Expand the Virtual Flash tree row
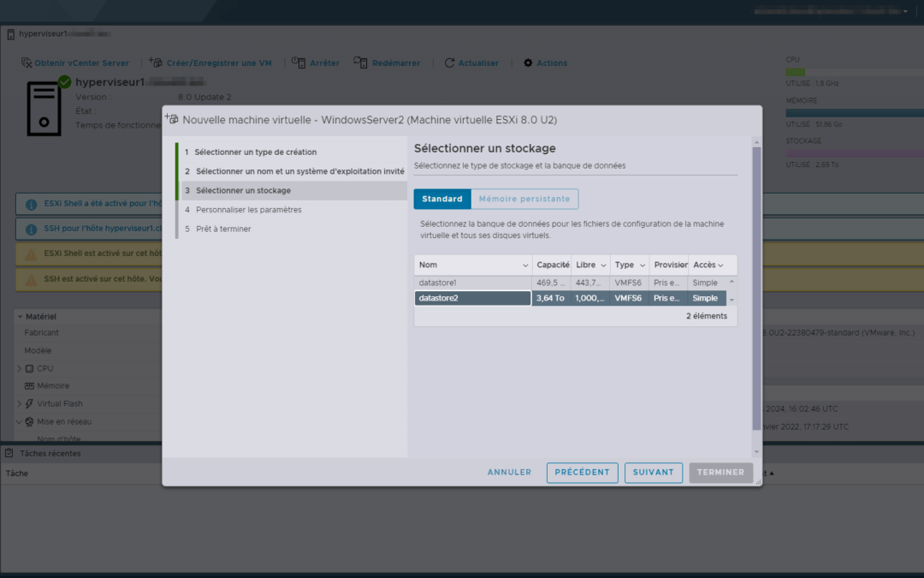 coord(20,404)
